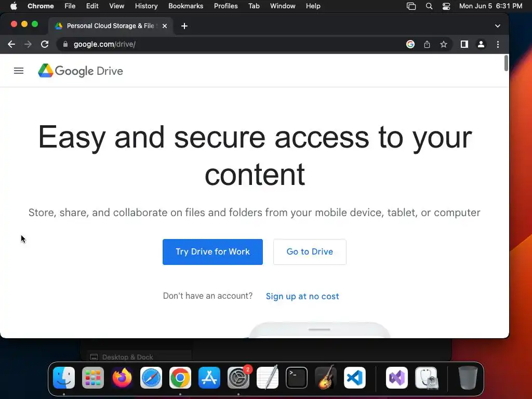Screen dimensions: 532x399
Task: Open Launchpad from the Dock
Action: tap(93, 378)
